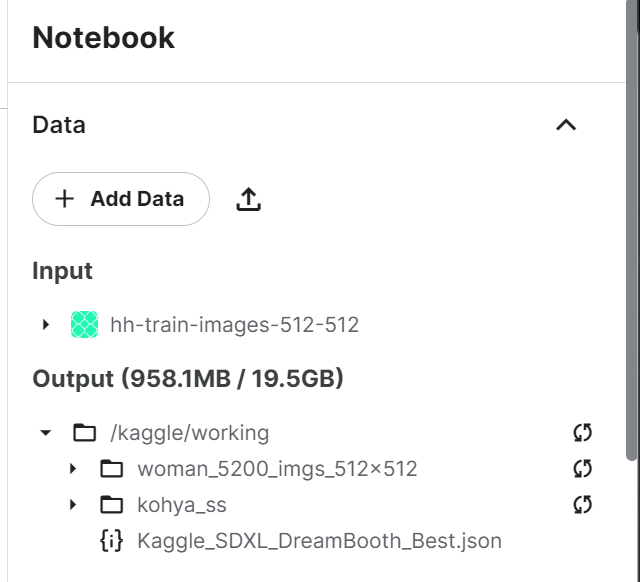Expand the hh-train-images-512-512 dataset arrow
The height and width of the screenshot is (582, 640).
[x=46, y=324]
